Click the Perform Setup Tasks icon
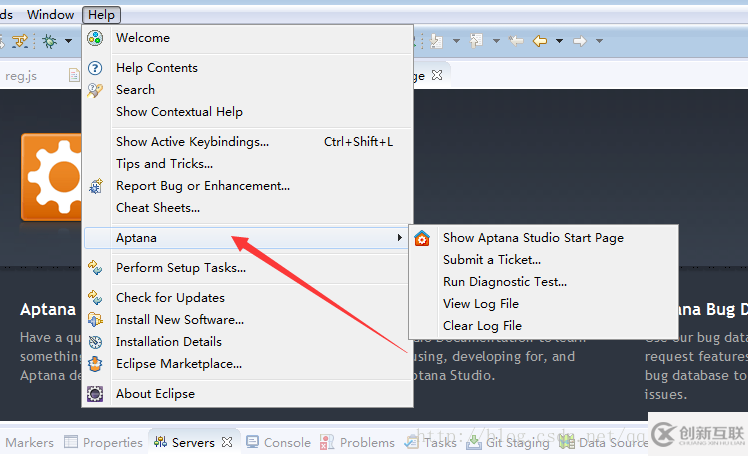This screenshot has height=456, width=748. [x=95, y=268]
